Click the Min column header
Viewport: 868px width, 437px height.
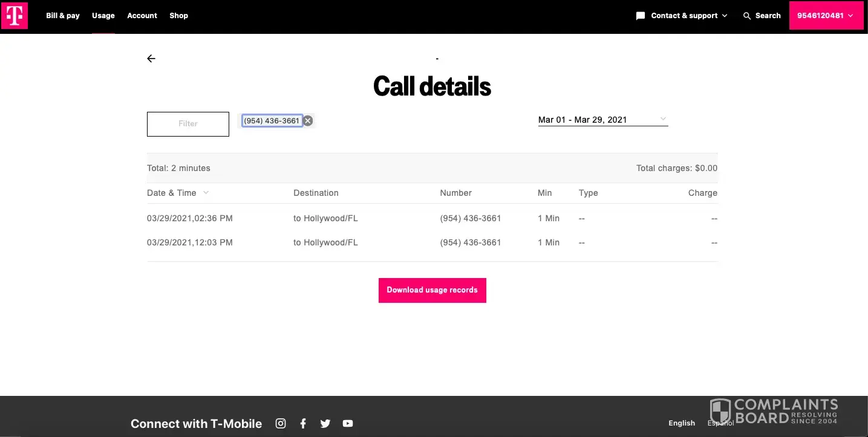[545, 193]
